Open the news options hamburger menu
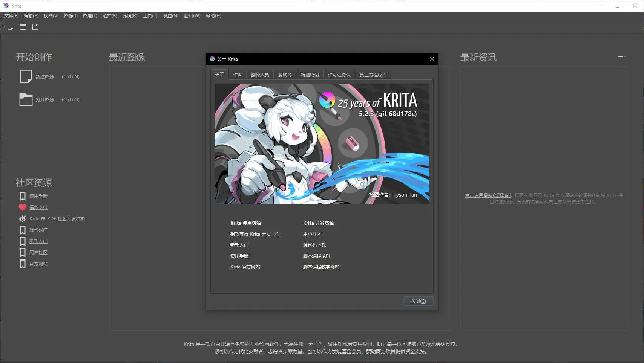 click(621, 56)
